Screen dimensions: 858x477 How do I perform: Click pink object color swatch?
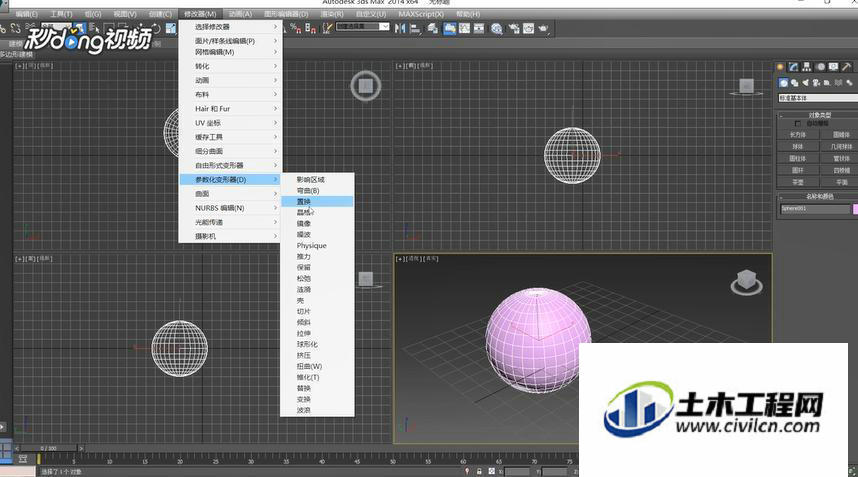click(855, 209)
